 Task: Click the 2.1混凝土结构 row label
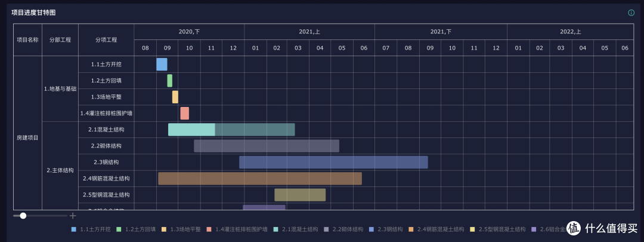click(106, 130)
